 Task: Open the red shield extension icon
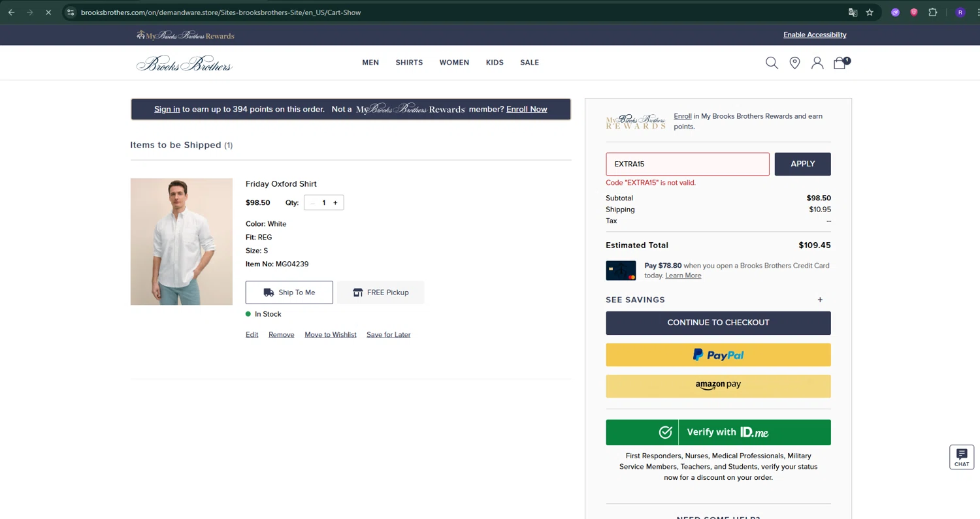(914, 12)
